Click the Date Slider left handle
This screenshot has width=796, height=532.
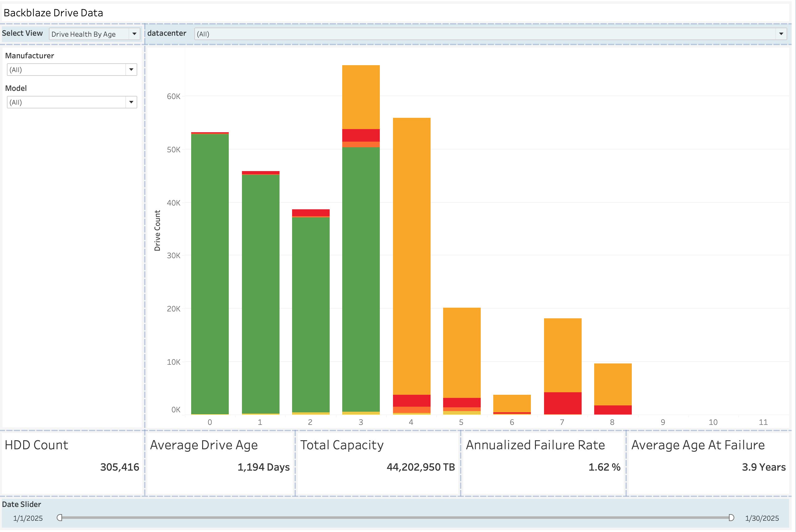coord(59,517)
